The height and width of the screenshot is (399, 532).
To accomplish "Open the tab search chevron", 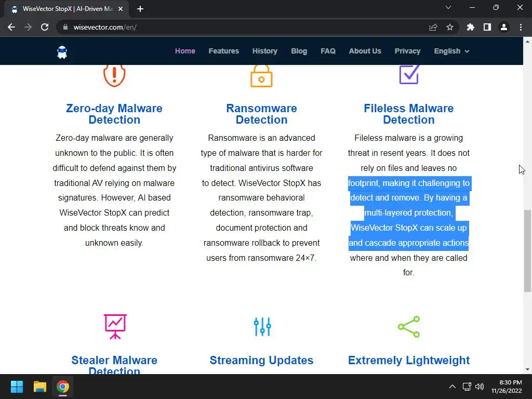I will (448, 7).
